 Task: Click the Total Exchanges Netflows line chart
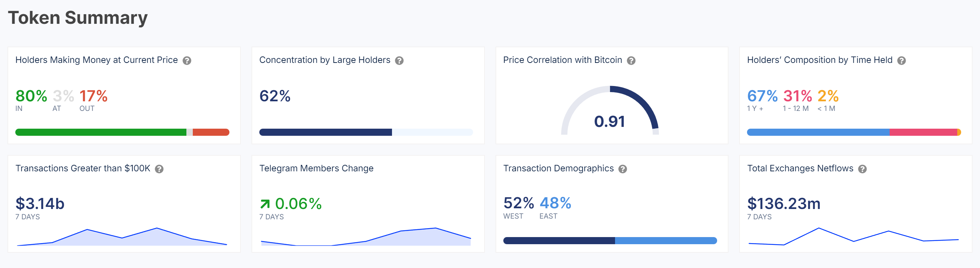[853, 237]
